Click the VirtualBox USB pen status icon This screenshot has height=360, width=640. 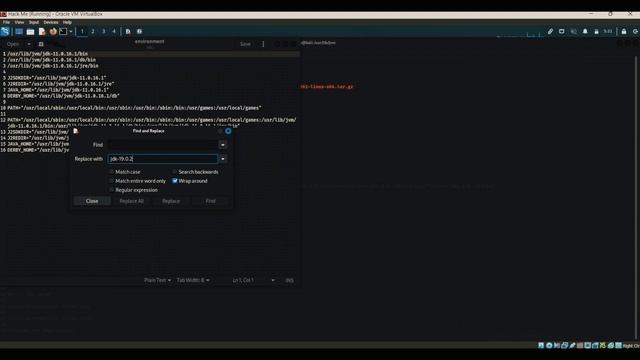(x=572, y=345)
